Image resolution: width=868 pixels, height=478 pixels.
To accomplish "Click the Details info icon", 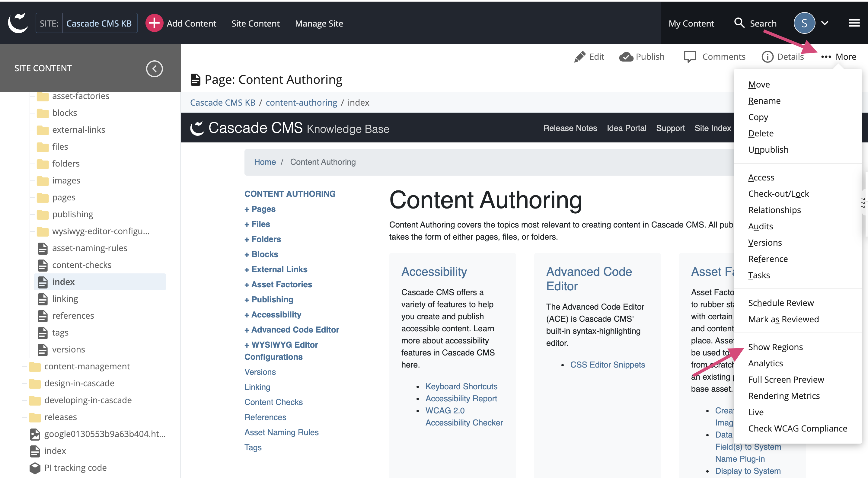I will point(767,57).
